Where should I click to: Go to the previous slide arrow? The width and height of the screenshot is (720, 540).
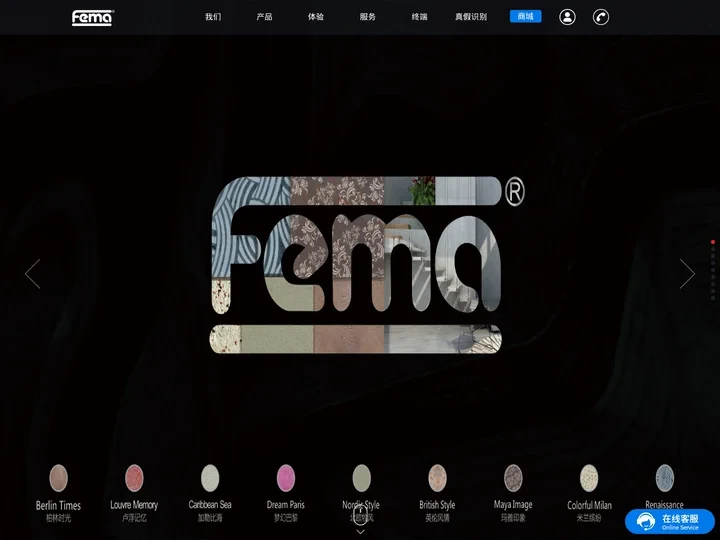33,274
